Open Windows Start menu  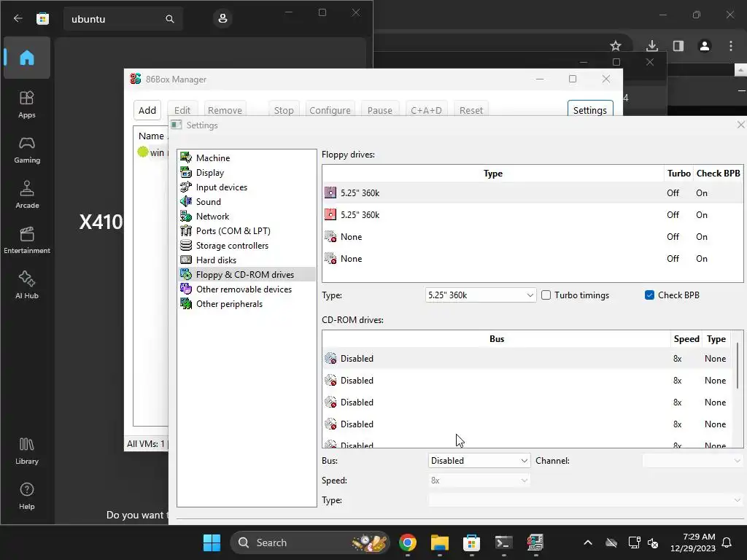[x=212, y=542]
